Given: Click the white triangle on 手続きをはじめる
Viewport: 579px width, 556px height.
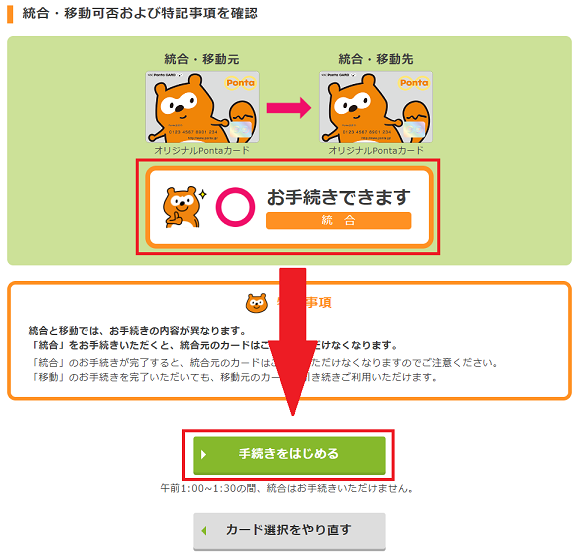Looking at the screenshot, I should point(203,454).
